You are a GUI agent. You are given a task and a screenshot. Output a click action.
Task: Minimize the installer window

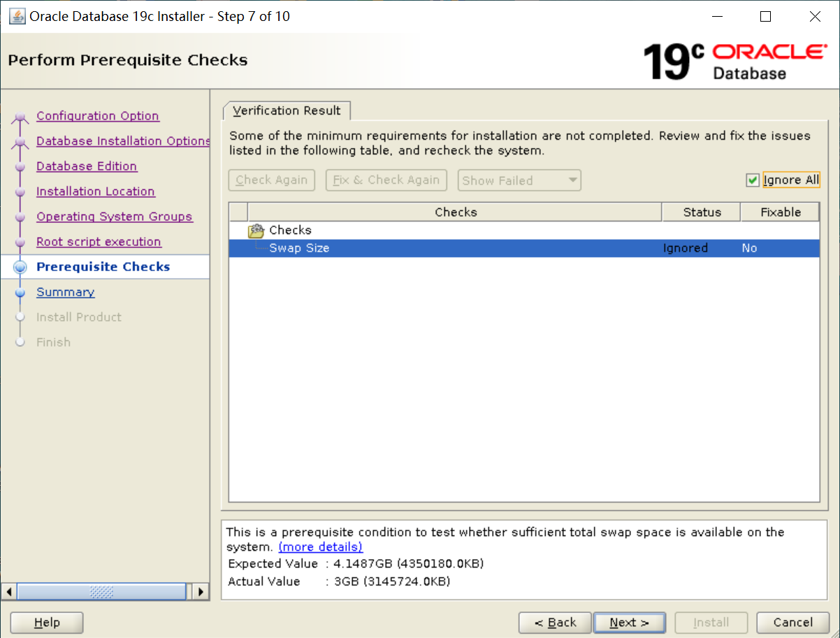(x=717, y=17)
